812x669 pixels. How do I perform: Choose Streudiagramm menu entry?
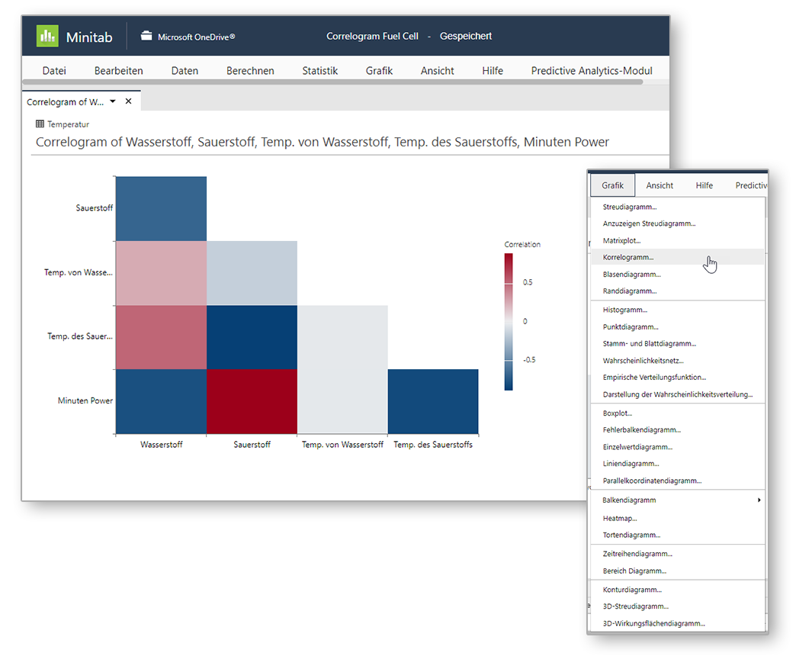[629, 207]
